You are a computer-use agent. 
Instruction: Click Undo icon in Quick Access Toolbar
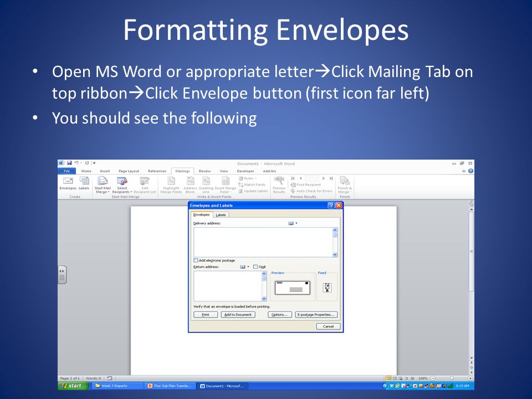pos(76,163)
